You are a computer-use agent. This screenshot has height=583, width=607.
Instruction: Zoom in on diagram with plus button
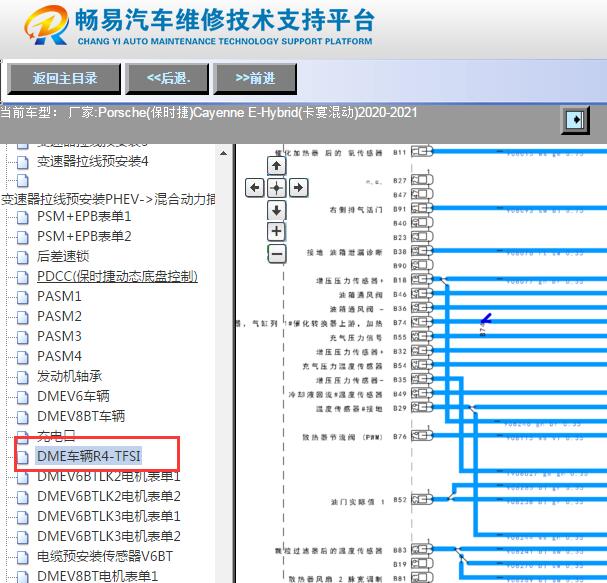276,231
